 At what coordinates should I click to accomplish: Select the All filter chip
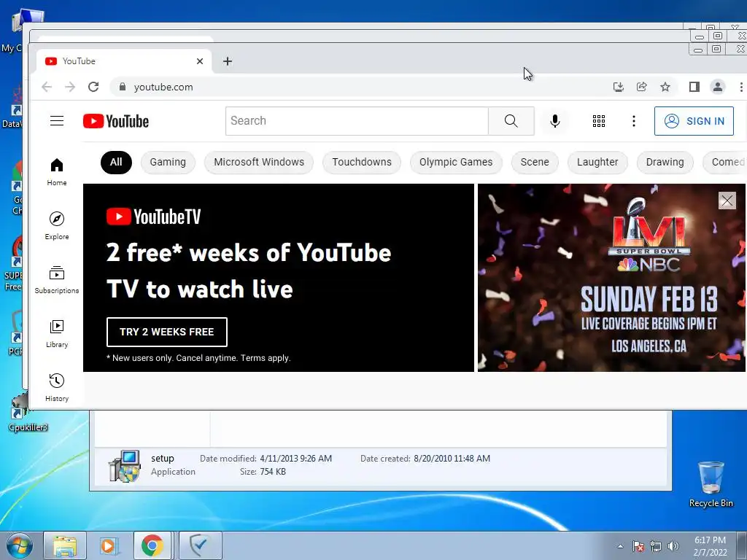click(x=116, y=163)
